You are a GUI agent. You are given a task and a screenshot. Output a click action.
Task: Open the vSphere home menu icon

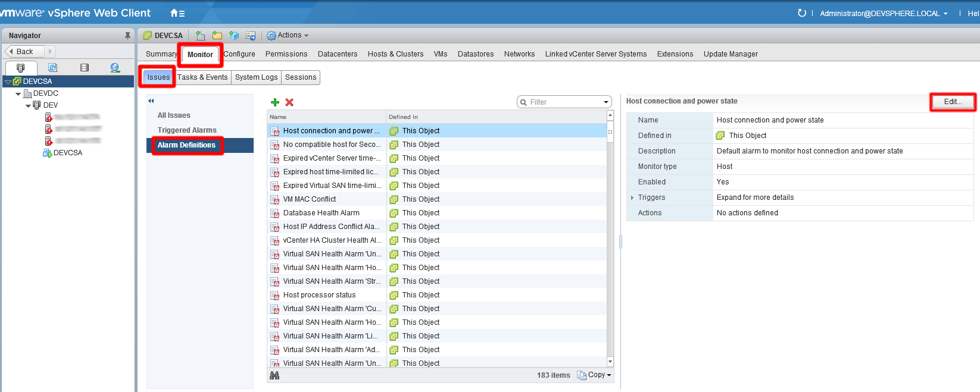(177, 12)
